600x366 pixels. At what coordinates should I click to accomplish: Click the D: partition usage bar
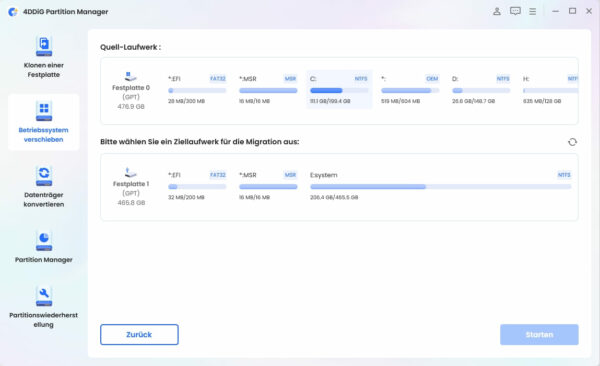[x=481, y=91]
